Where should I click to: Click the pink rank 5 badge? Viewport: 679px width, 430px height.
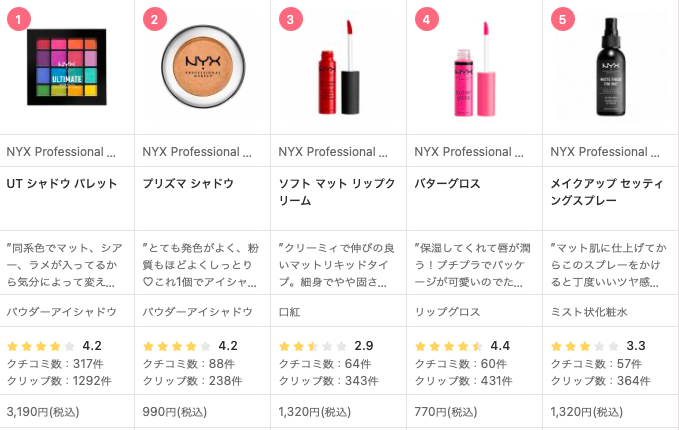pos(563,19)
